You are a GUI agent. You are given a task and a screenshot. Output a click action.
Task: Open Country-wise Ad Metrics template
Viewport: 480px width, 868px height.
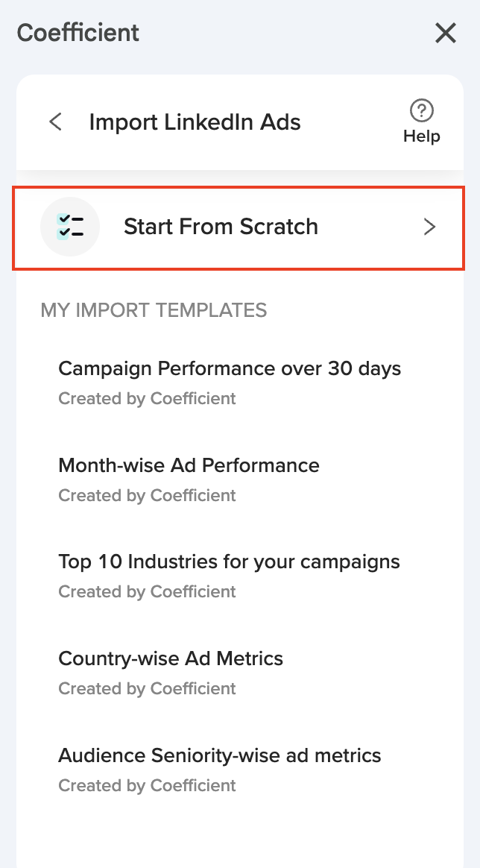(x=171, y=658)
